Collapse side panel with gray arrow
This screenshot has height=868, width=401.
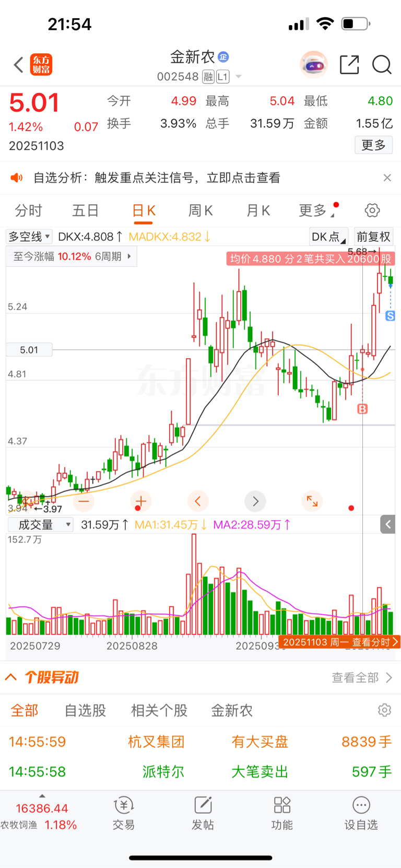[x=387, y=524]
